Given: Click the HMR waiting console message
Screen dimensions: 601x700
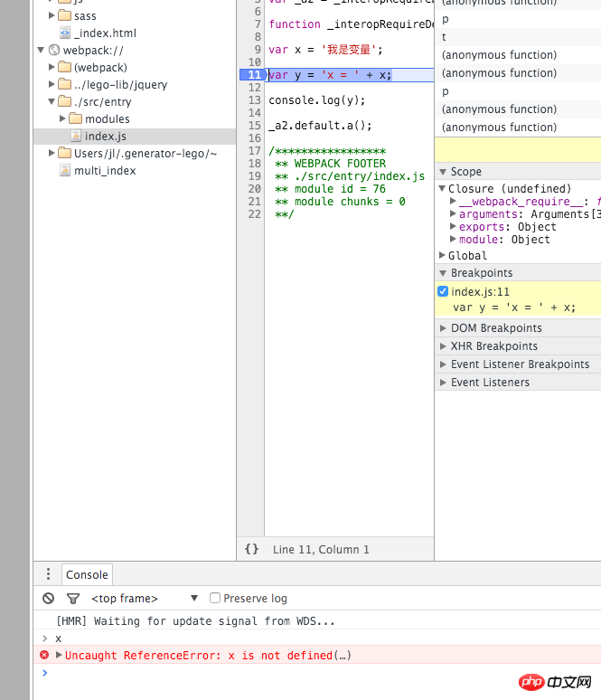Looking at the screenshot, I should pos(195,621).
